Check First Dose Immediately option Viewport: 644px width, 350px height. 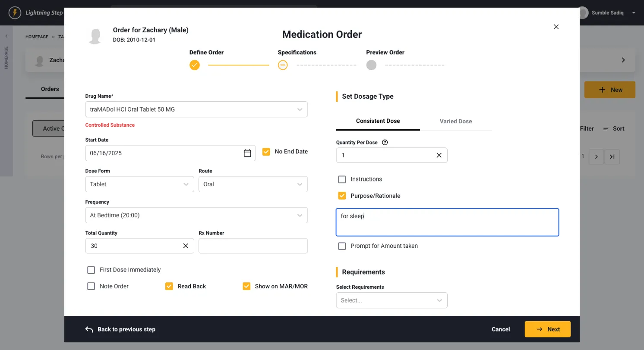pyautogui.click(x=91, y=270)
